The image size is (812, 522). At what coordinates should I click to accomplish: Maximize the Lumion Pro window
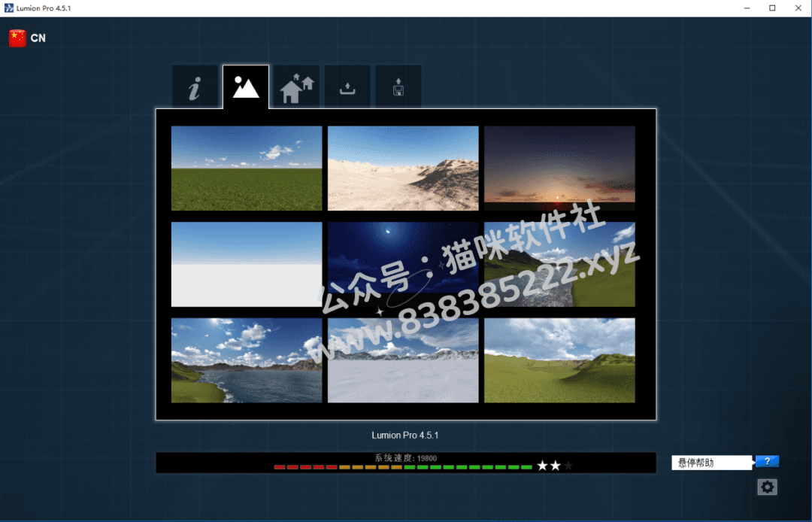coord(772,8)
